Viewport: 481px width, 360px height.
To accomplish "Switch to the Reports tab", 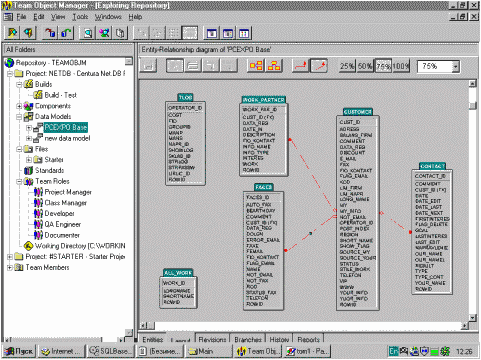I will point(308,339).
